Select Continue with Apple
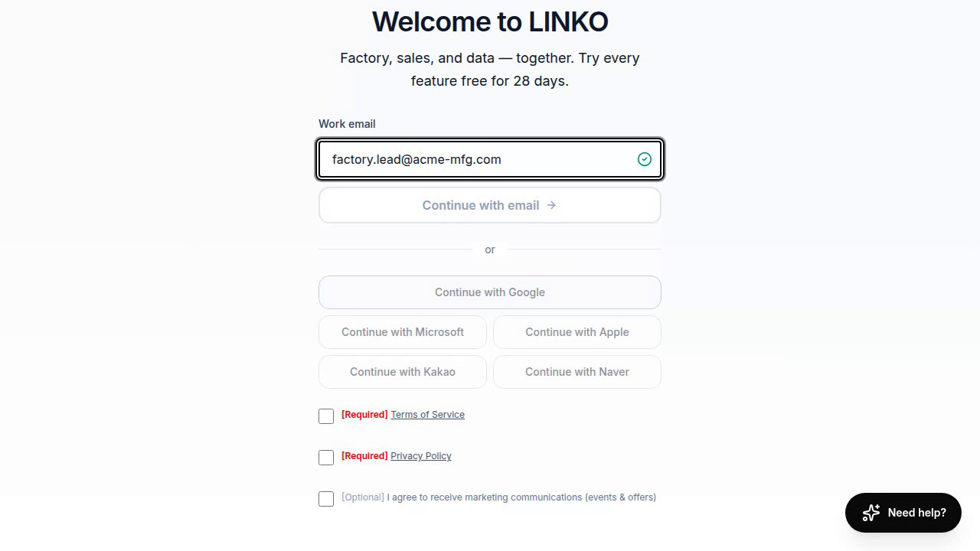The height and width of the screenshot is (551, 980). (577, 332)
